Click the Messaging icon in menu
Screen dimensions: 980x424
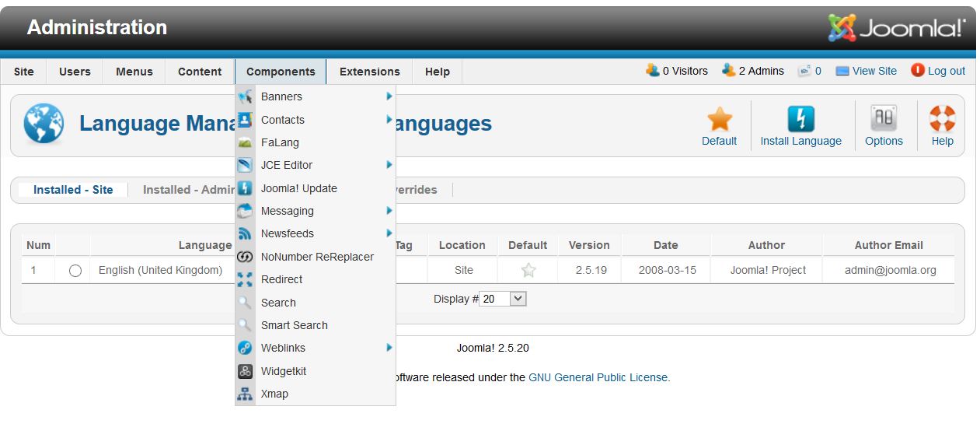coord(245,211)
